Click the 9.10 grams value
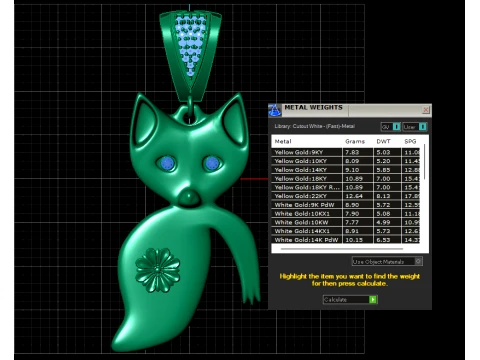Viewport: 480px width, 360px height. pos(352,170)
